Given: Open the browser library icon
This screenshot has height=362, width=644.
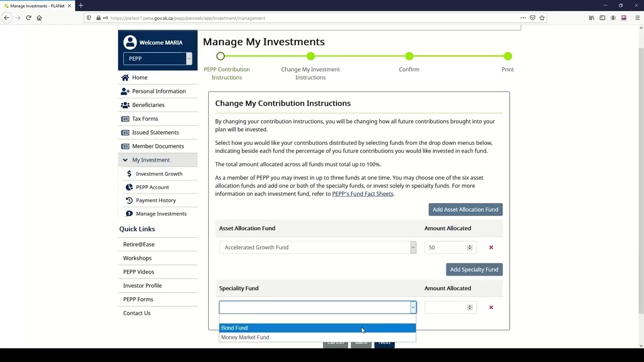Looking at the screenshot, I should [x=592, y=18].
